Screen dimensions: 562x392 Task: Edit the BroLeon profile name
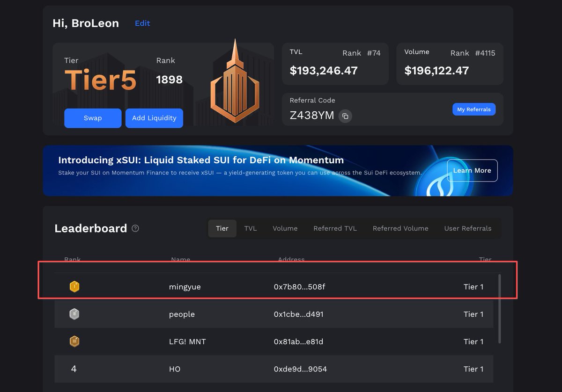(x=142, y=23)
